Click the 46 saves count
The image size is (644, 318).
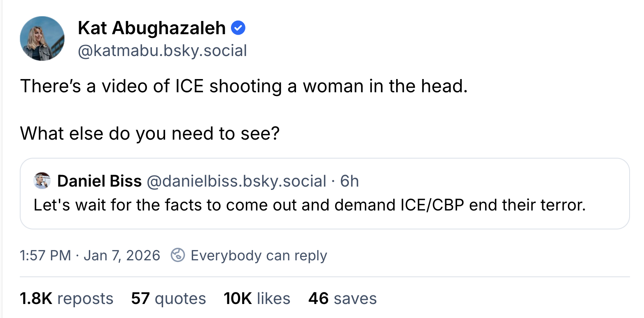342,299
